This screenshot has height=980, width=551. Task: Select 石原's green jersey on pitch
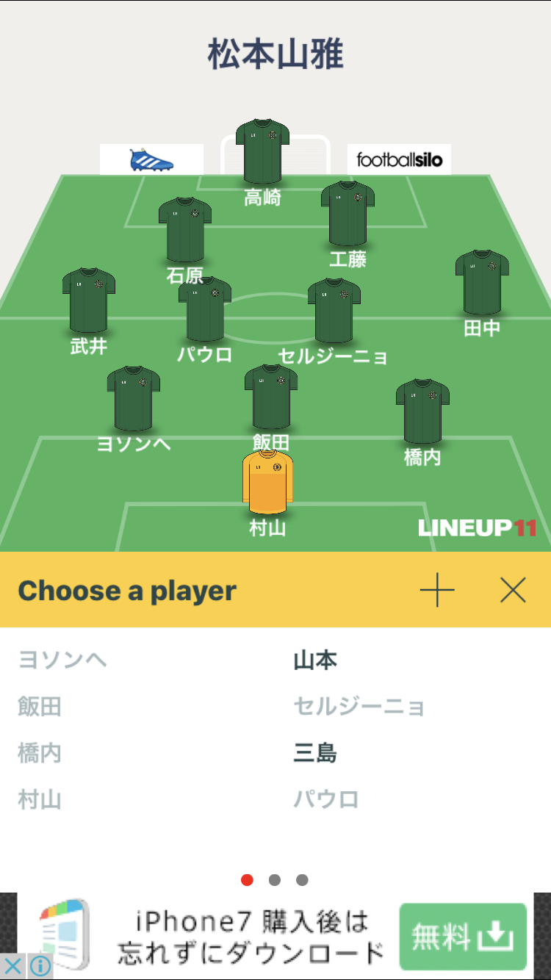[185, 229]
